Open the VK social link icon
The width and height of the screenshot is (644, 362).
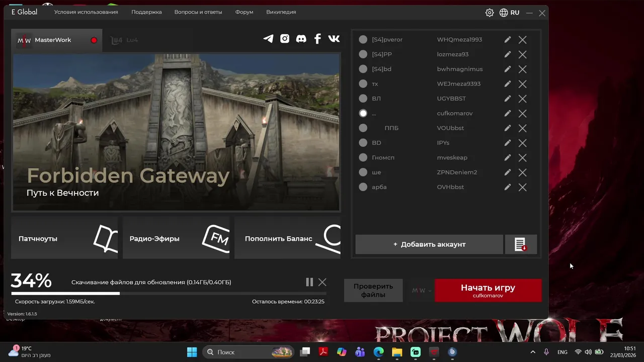click(x=334, y=39)
